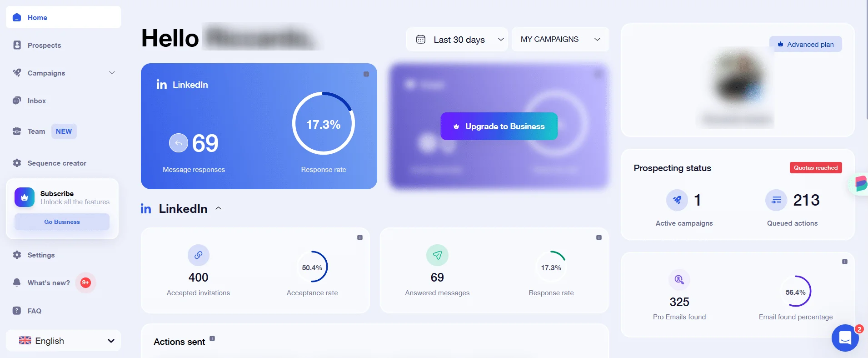Click info icon on Answered messages card
This screenshot has height=358, width=868.
click(599, 237)
